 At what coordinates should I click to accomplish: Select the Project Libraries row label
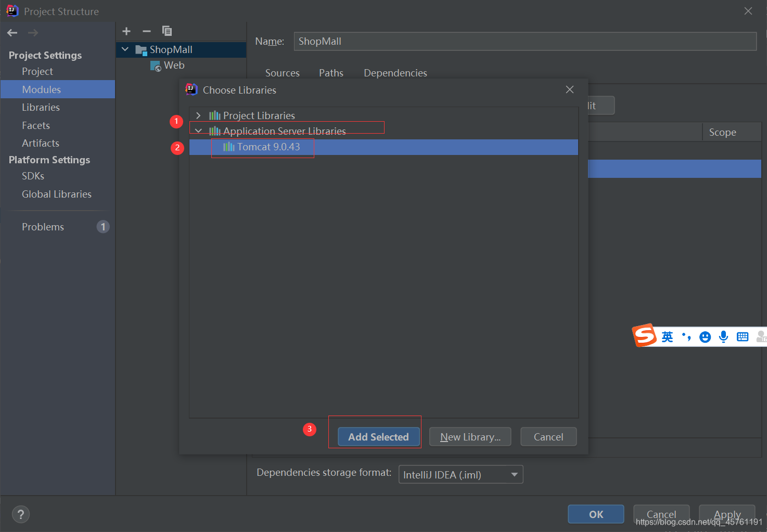pos(259,115)
